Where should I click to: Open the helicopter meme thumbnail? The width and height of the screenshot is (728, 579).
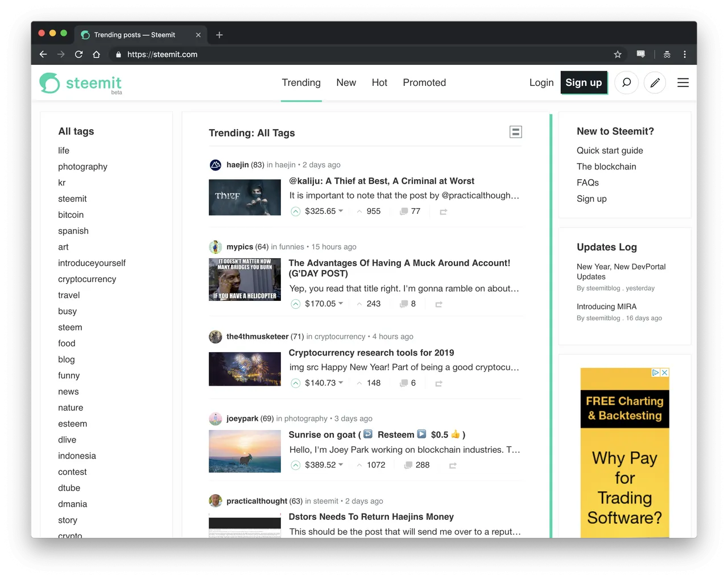[245, 279]
